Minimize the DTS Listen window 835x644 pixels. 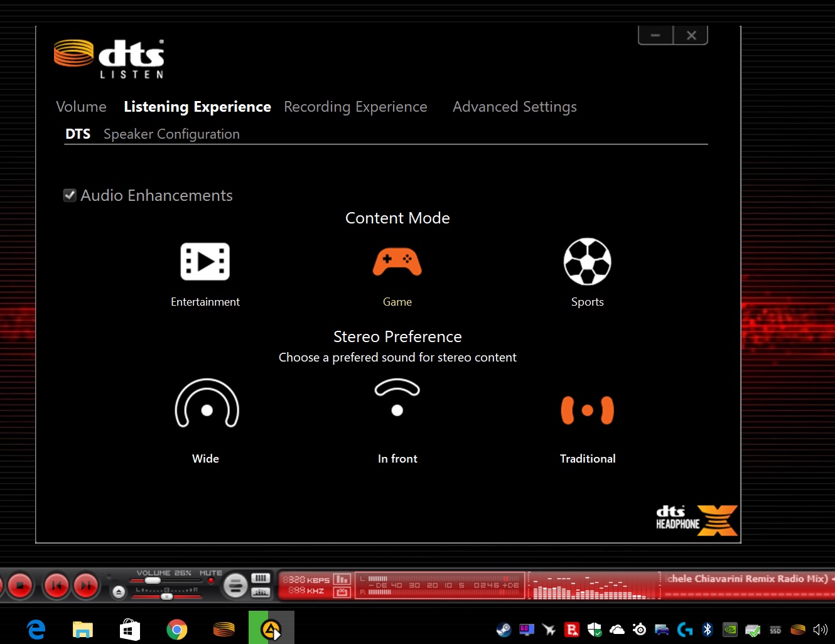(x=655, y=35)
